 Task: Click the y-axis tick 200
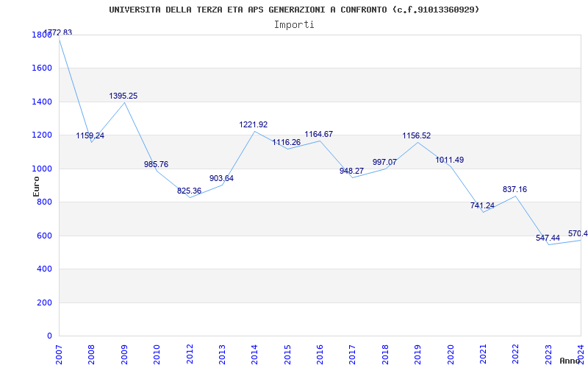tap(44, 302)
